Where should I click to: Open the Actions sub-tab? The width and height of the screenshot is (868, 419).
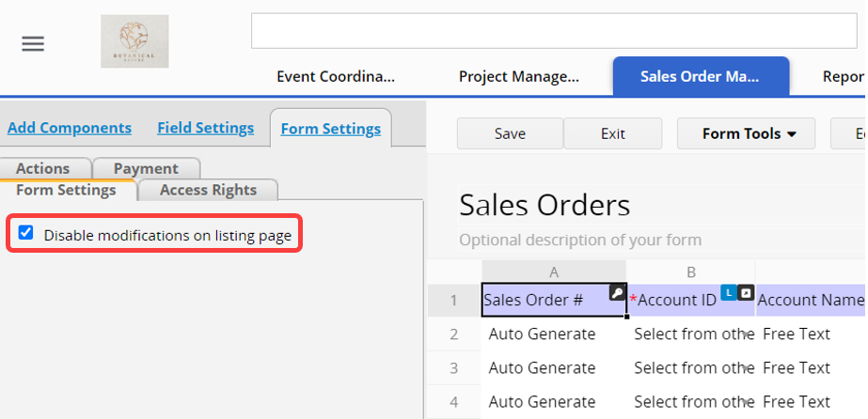coord(43,168)
